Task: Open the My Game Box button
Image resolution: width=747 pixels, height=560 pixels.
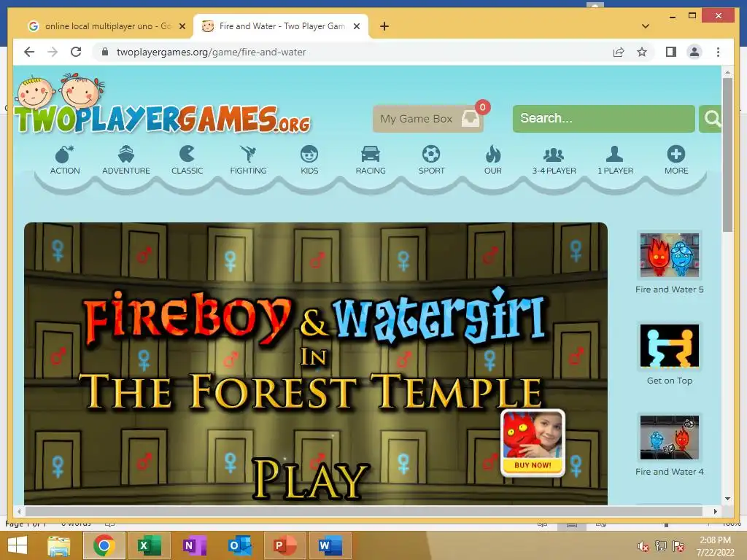Action: [428, 119]
